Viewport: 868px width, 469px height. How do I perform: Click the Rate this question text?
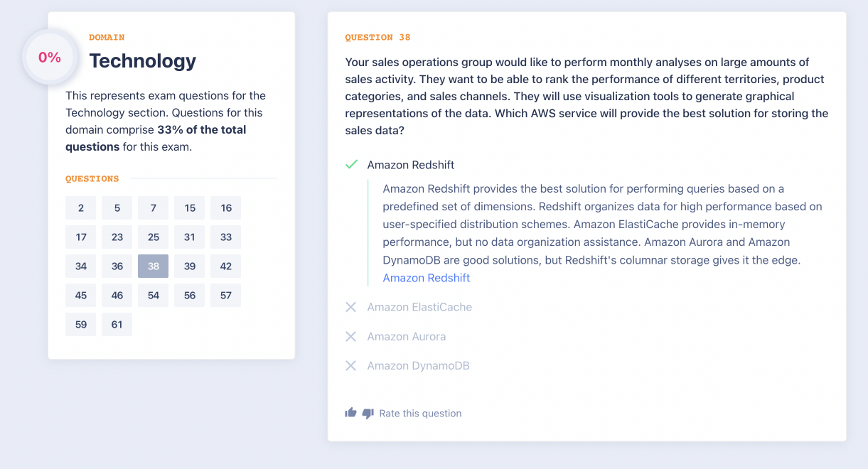click(420, 413)
